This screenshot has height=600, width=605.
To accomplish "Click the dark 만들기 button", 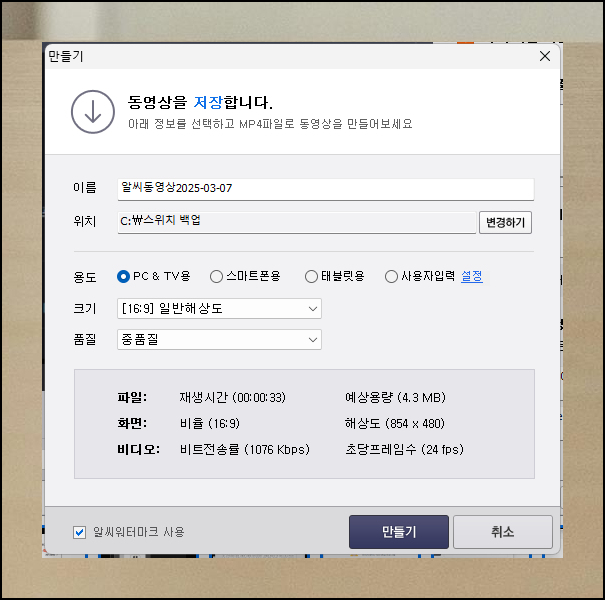I will click(399, 532).
